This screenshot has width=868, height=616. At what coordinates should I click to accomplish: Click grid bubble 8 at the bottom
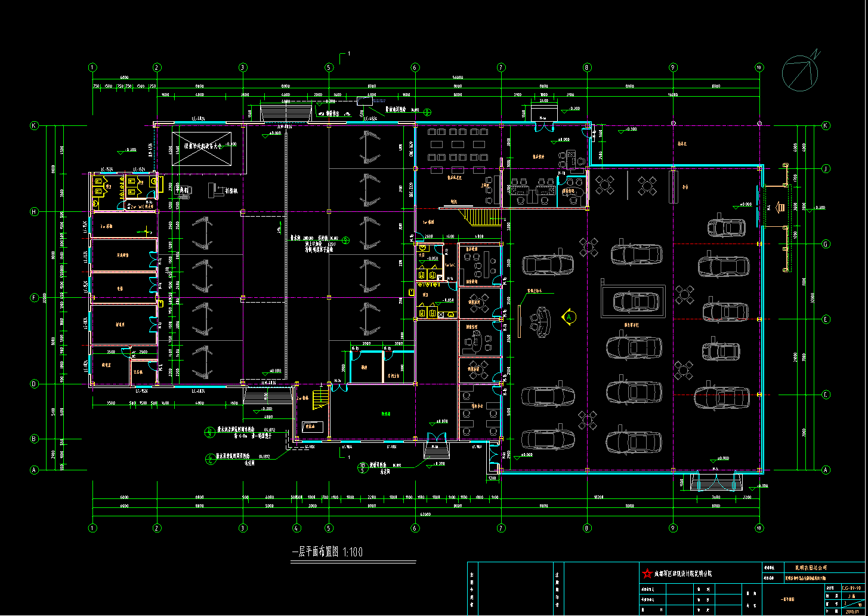click(587, 528)
